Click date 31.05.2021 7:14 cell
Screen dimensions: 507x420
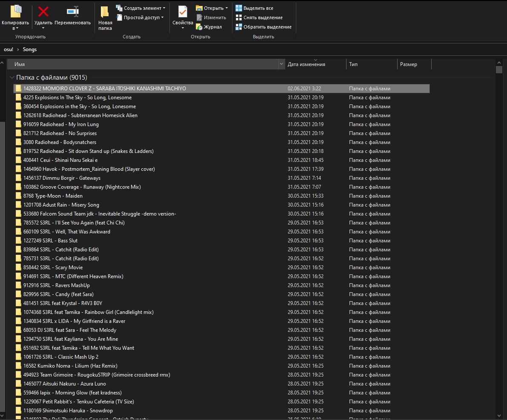(x=304, y=178)
